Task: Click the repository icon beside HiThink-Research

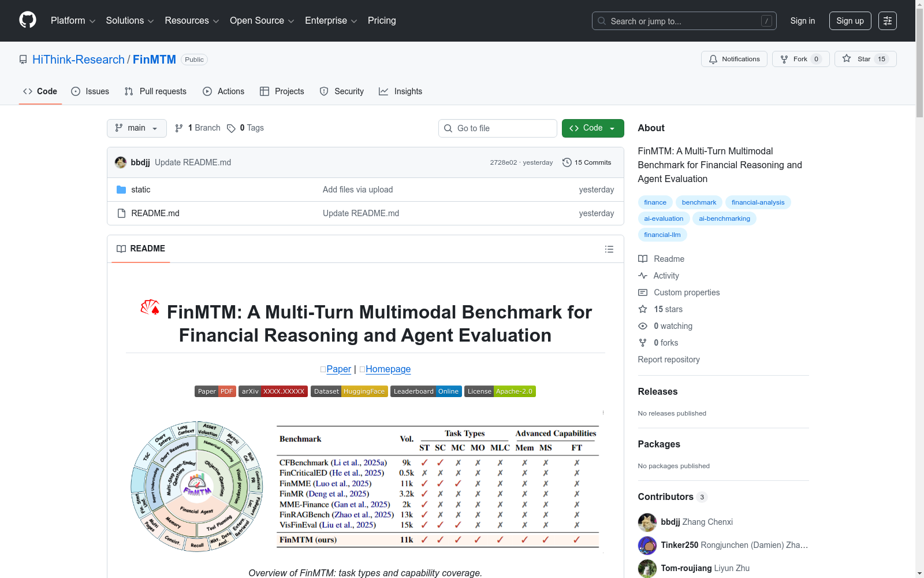Action: point(23,60)
